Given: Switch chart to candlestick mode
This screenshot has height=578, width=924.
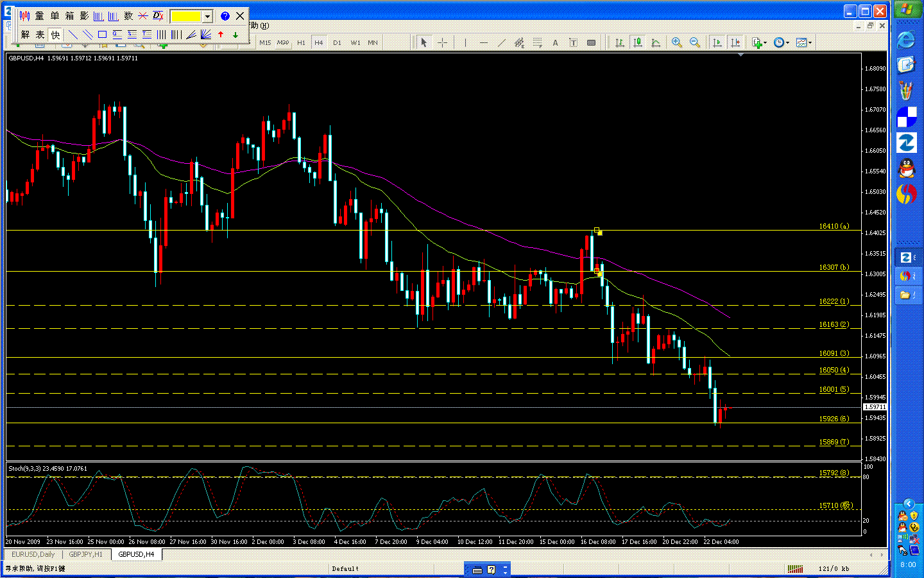Looking at the screenshot, I should [638, 42].
